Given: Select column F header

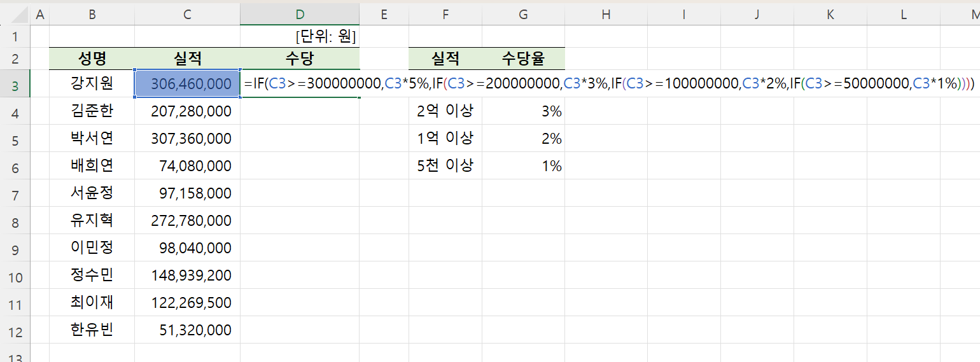Looking at the screenshot, I should [445, 14].
